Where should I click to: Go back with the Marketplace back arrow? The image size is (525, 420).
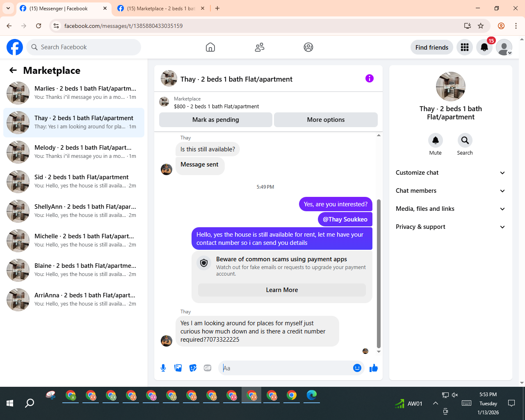click(x=13, y=70)
